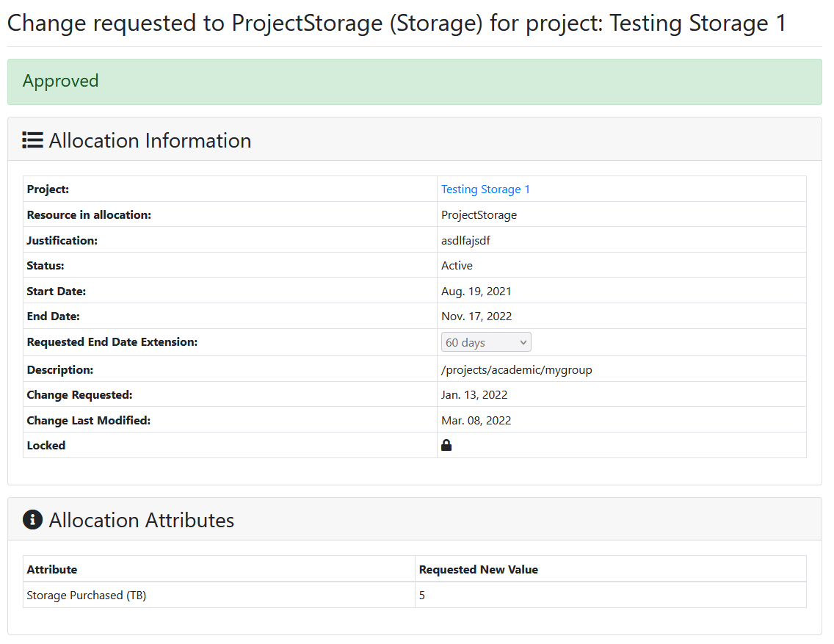Click the description /projects/academic/mygroup
The image size is (834, 644).
point(516,370)
